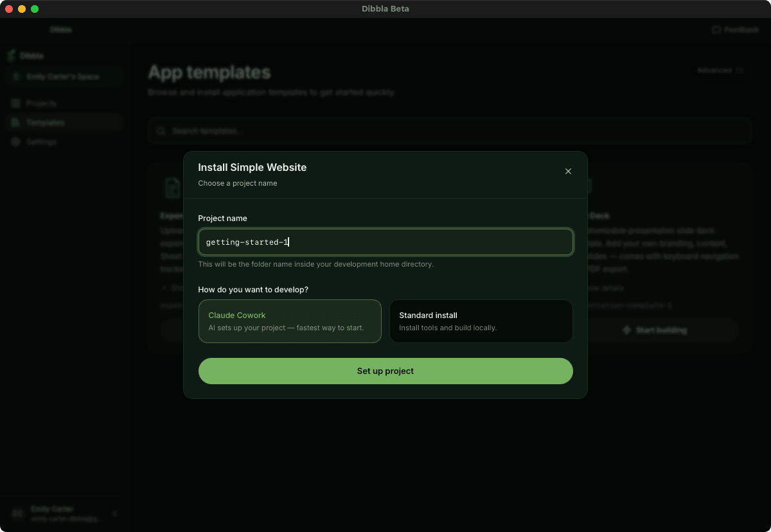Click the folder name hint text below input

(315, 264)
